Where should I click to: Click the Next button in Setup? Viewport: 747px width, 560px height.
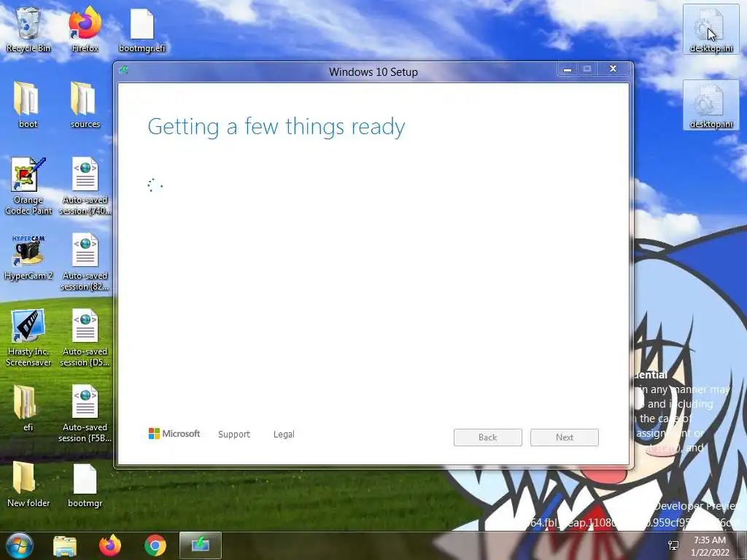click(x=565, y=437)
